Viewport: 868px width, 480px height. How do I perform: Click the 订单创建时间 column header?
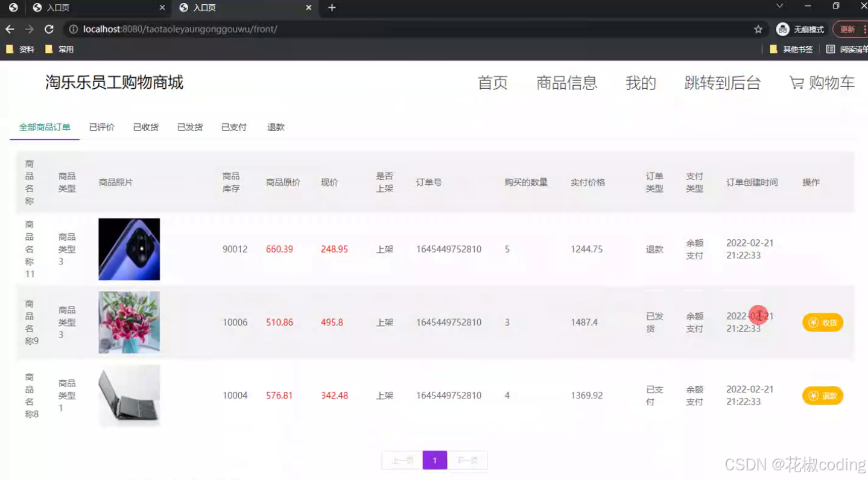pos(752,182)
